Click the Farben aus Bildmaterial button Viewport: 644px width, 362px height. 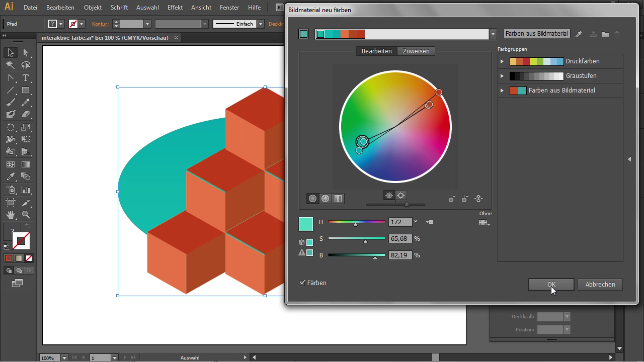[537, 34]
